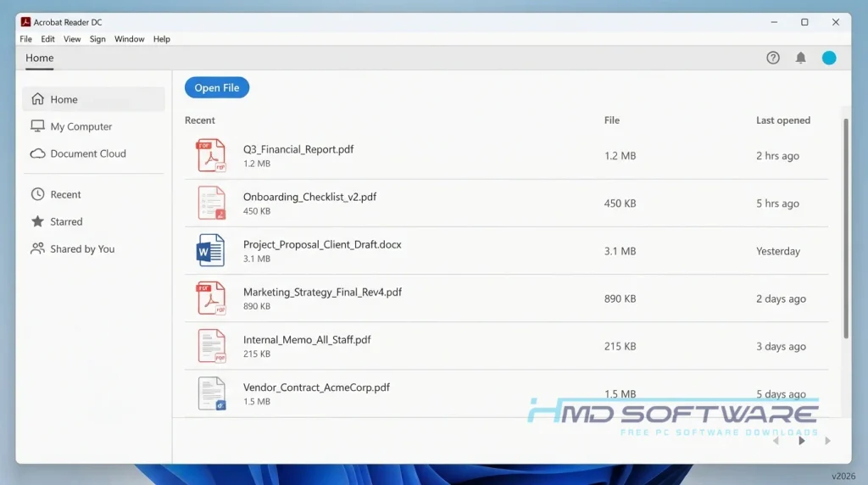This screenshot has height=485, width=868.
Task: Click the vertical scrollbar of file list
Action: click(x=845, y=228)
